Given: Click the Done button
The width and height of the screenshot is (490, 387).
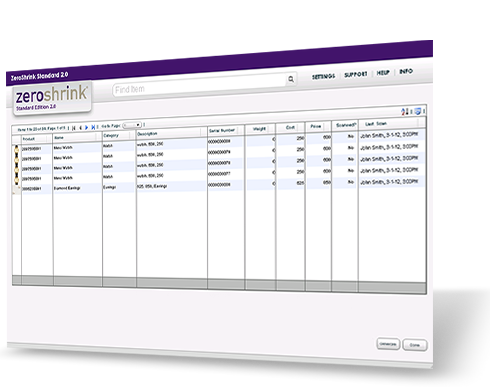Looking at the screenshot, I should point(415,345).
